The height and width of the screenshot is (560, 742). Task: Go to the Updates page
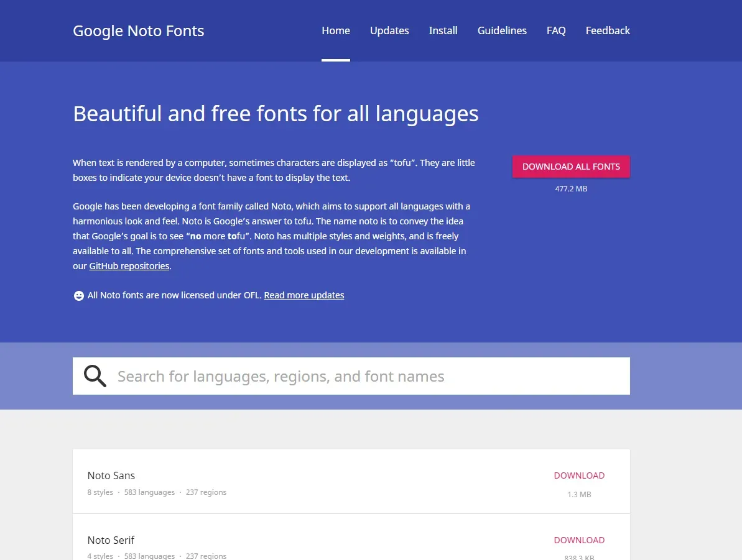click(x=389, y=30)
